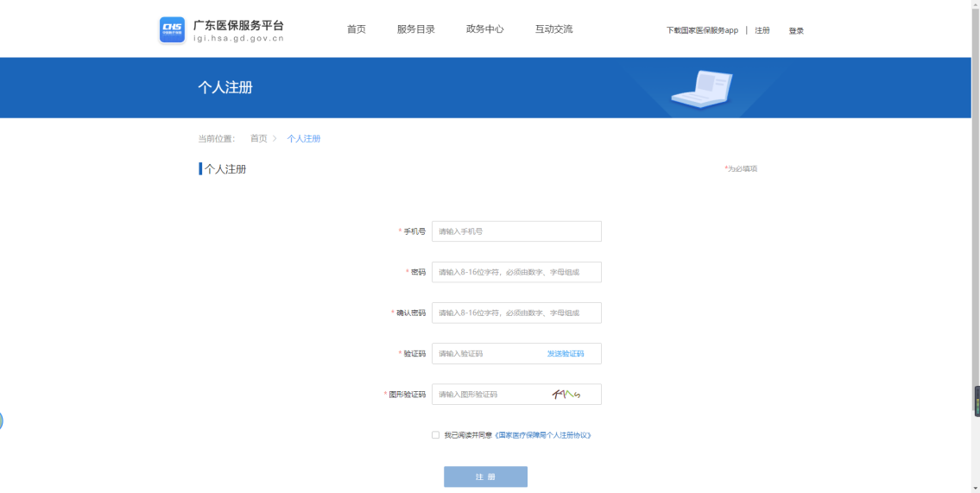Click the scrollbar down arrow
Viewport: 980px width, 493px height.
click(975, 488)
